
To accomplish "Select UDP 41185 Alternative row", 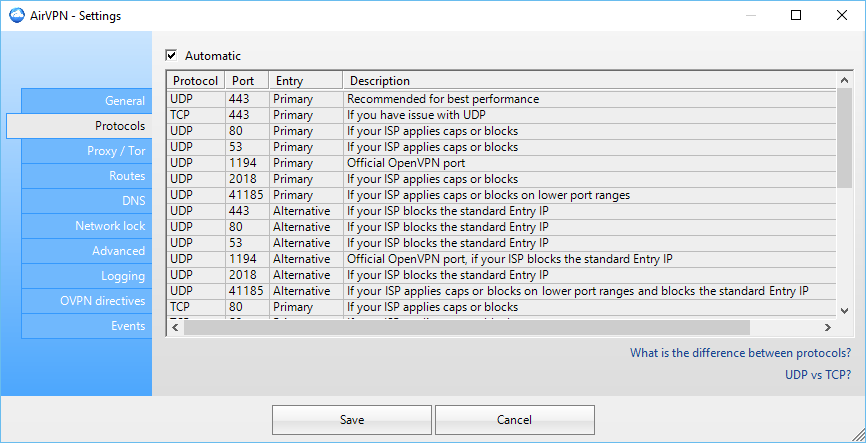I will pyautogui.click(x=502, y=291).
